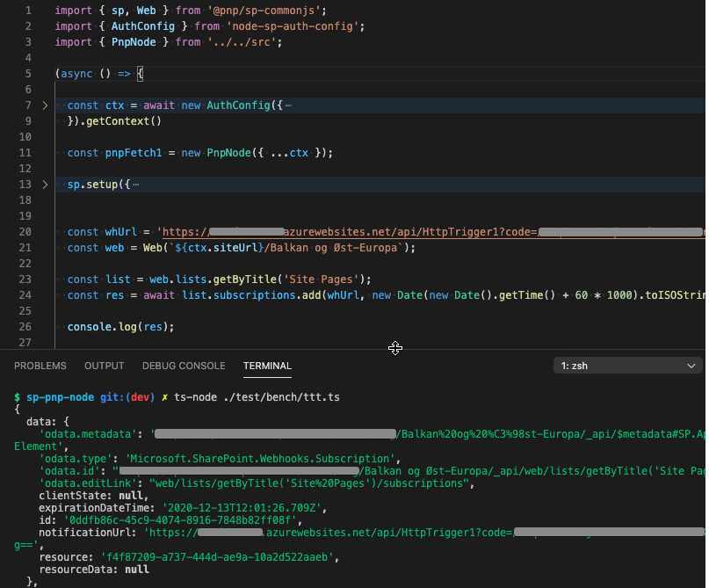Click expirationDateTime value '2020-12-13T12:01:26.709Z'
The image size is (709, 588).
pos(242,508)
